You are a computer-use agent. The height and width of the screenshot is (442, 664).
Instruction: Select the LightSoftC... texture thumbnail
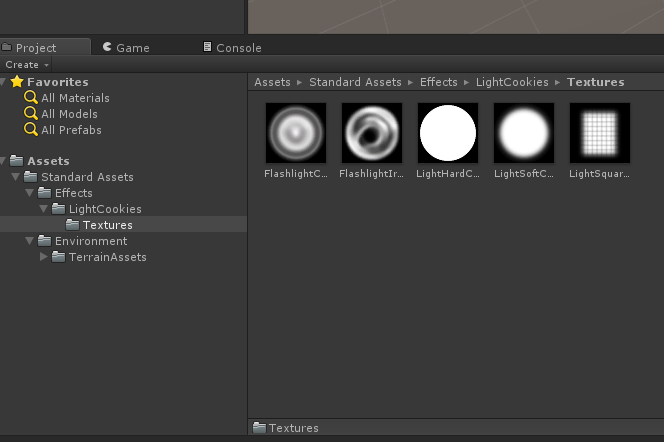[x=524, y=133]
